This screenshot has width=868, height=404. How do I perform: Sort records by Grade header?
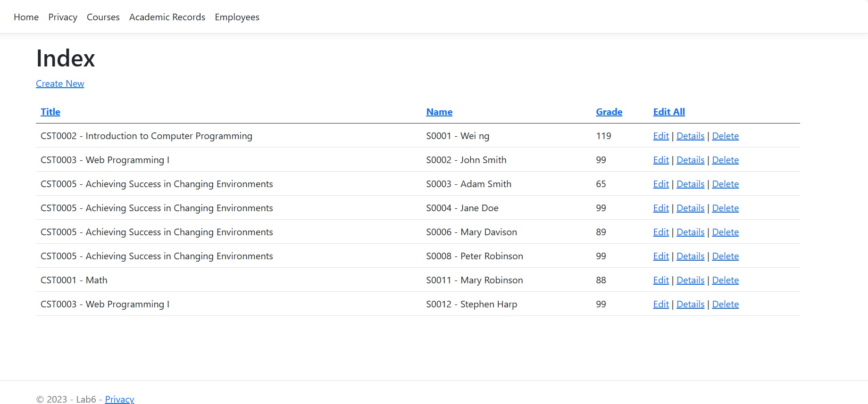coord(609,112)
